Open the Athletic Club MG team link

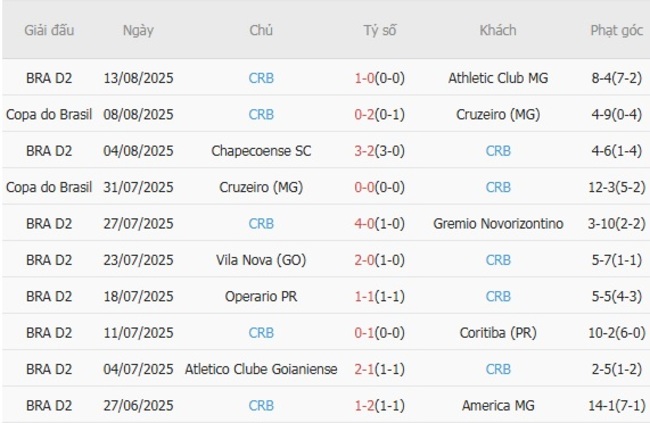498,78
